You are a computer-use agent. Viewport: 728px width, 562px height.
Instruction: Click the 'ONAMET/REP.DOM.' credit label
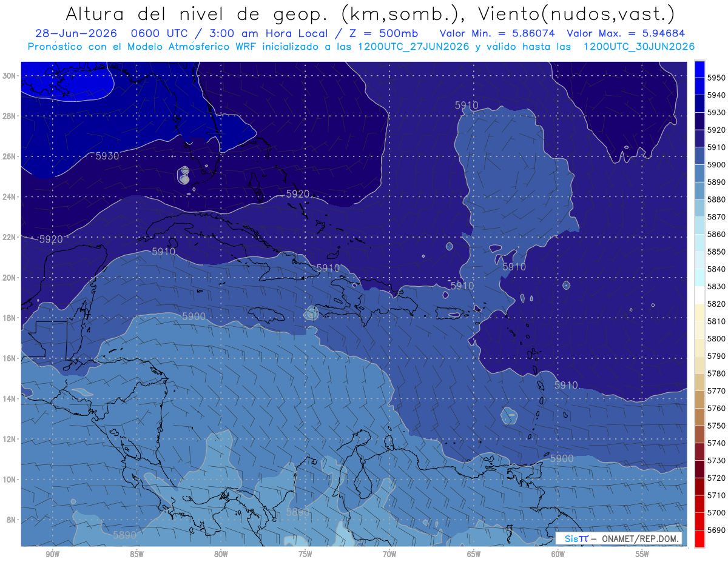(639, 538)
